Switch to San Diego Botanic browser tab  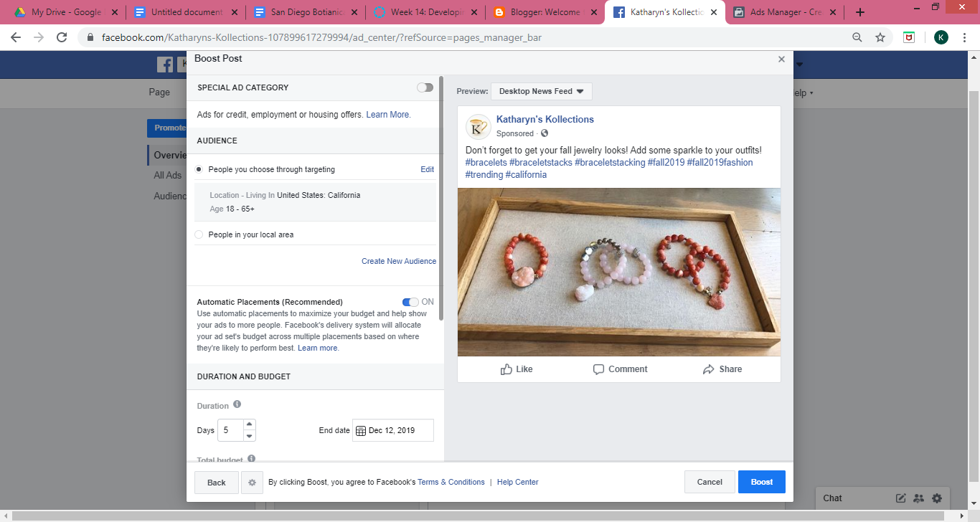tap(306, 12)
